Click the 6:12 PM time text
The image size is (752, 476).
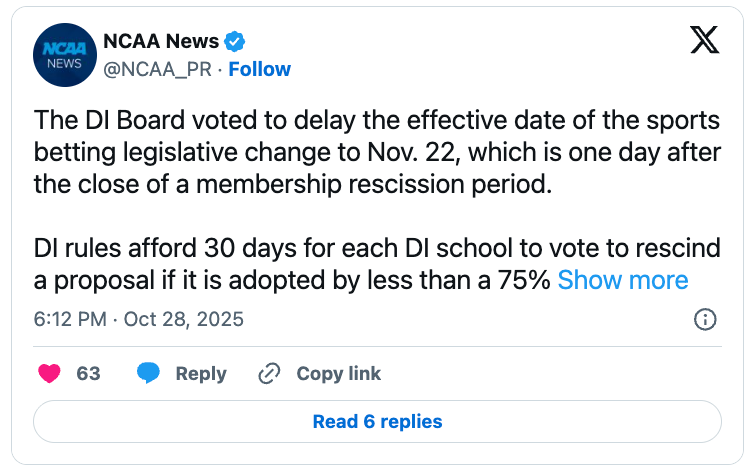(x=68, y=320)
